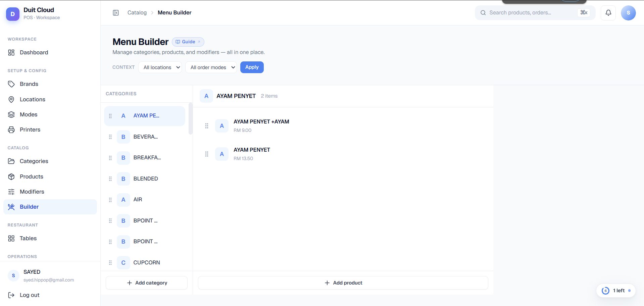Click the search magnifier icon

point(483,13)
